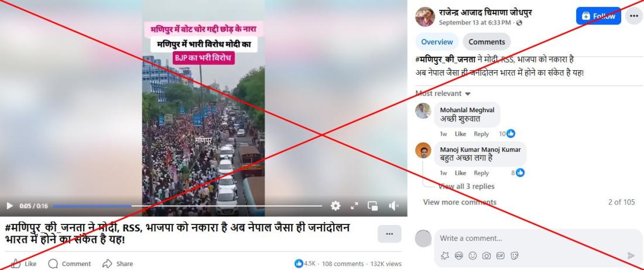Open video settings gear icon
The height and width of the screenshot is (270, 644).
click(335, 206)
